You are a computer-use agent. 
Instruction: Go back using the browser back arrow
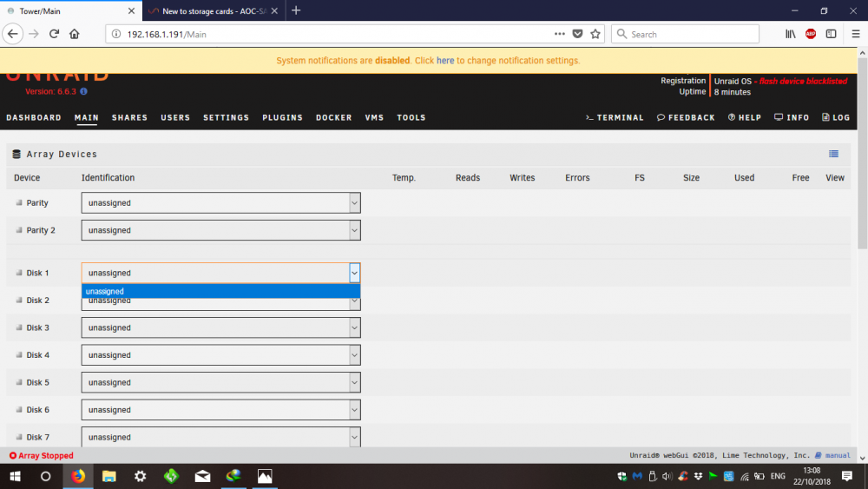click(13, 34)
